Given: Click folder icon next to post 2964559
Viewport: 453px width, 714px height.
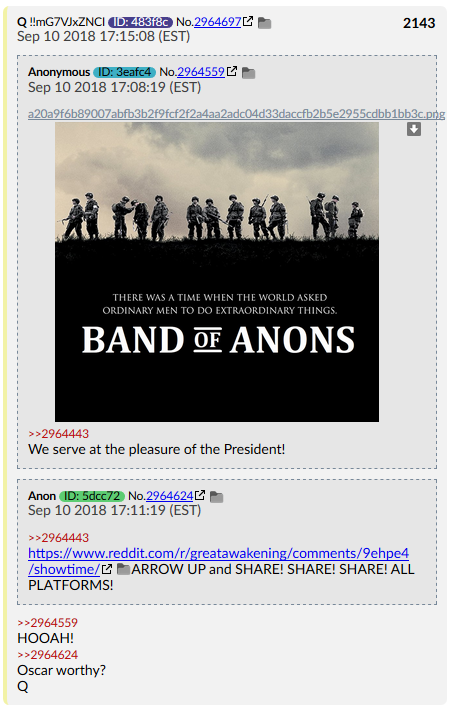Looking at the screenshot, I should [x=248, y=73].
